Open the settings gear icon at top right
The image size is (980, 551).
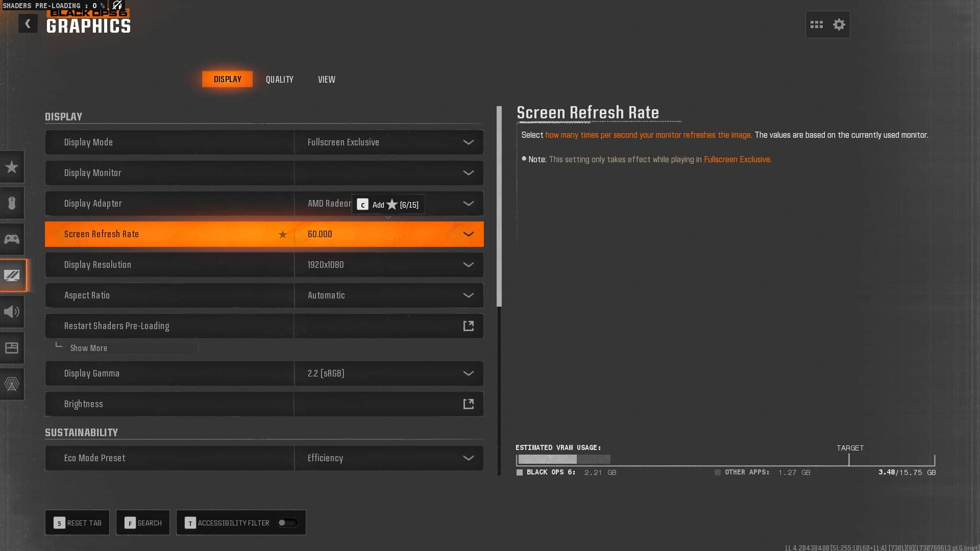tap(839, 24)
